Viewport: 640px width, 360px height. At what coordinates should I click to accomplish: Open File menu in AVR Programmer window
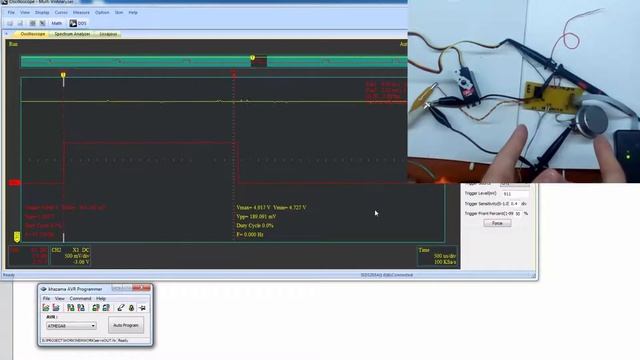point(46,299)
